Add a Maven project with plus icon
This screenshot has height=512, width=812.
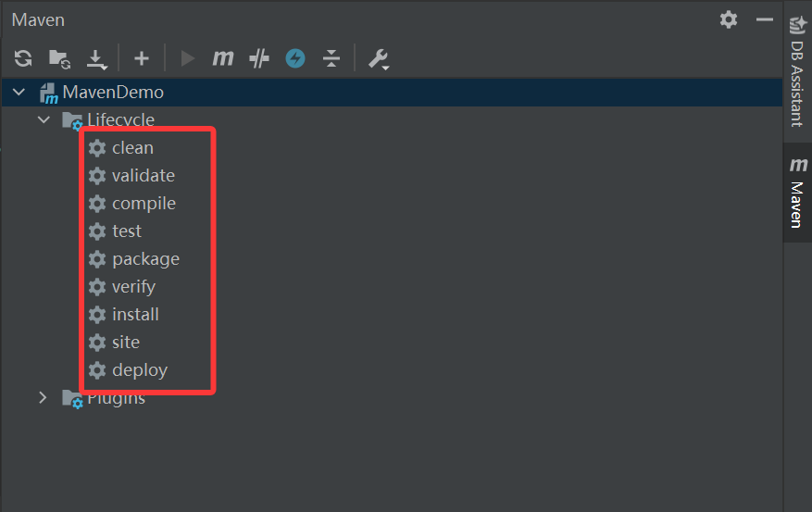(142, 58)
